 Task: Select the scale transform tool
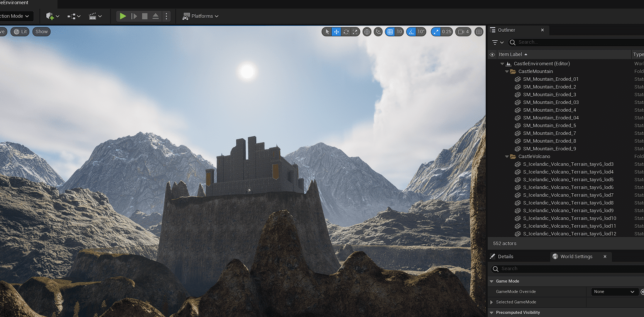(355, 32)
